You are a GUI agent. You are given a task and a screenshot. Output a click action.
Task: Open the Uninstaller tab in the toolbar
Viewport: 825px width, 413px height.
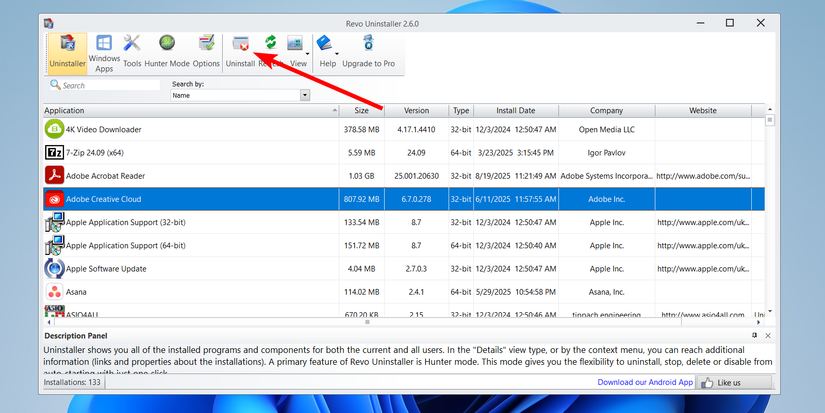67,54
